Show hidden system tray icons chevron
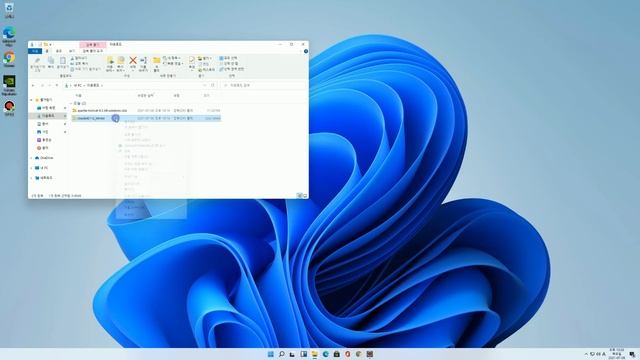Image resolution: width=640 pixels, height=360 pixels. point(586,354)
